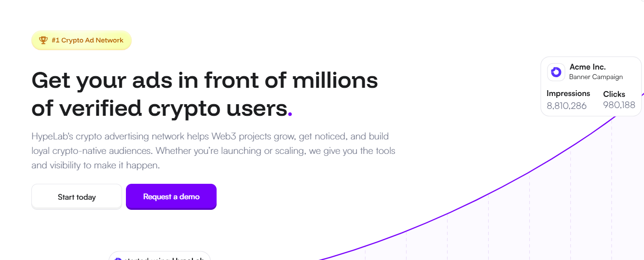
Task: Click the Clicks label in the campaign card
Action: [x=614, y=94]
